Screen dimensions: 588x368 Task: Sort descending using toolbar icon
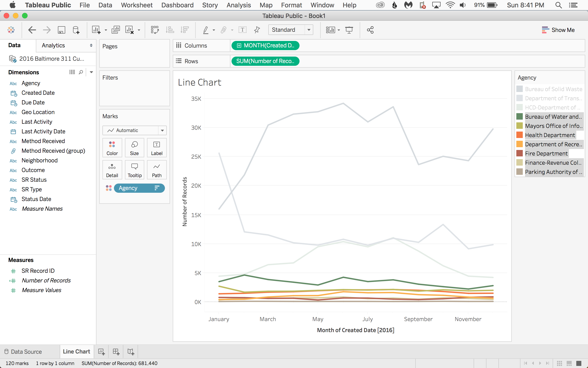185,30
